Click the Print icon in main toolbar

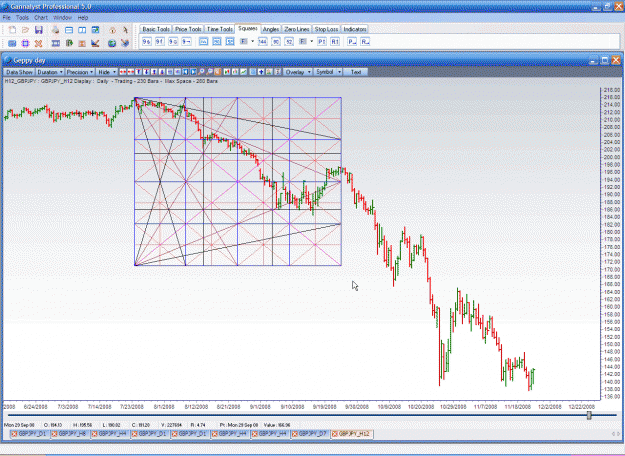[x=55, y=30]
